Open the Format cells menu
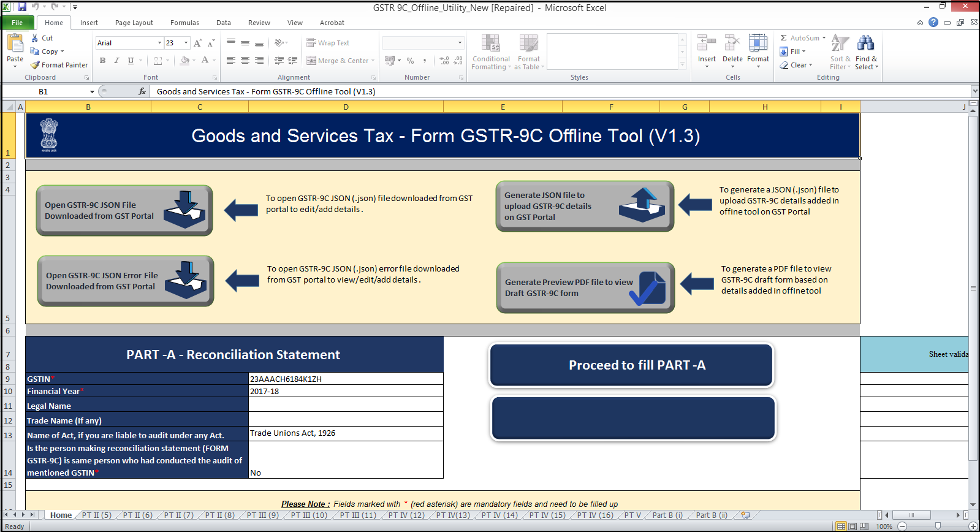This screenshot has height=532, width=980. tap(758, 51)
